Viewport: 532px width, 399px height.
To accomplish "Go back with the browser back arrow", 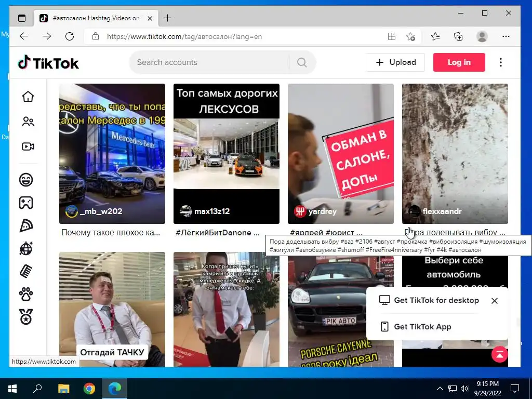I will [24, 36].
